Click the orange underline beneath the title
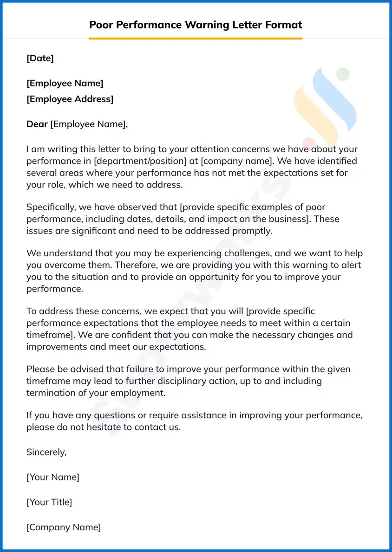 click(196, 39)
